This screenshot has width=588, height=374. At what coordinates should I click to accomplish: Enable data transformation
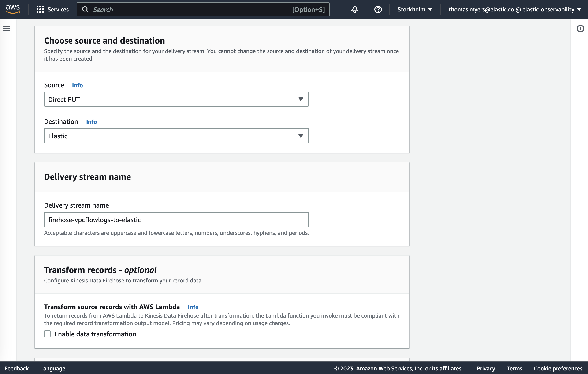(x=47, y=334)
